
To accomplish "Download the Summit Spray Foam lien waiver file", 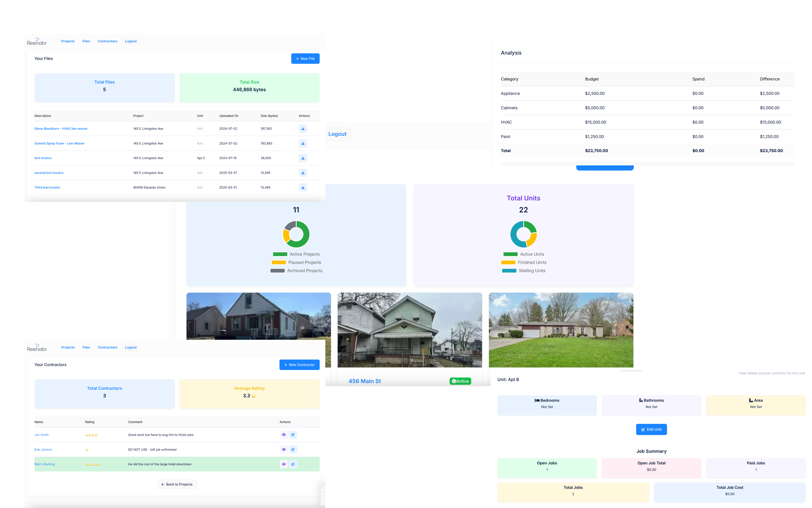I will tap(303, 143).
